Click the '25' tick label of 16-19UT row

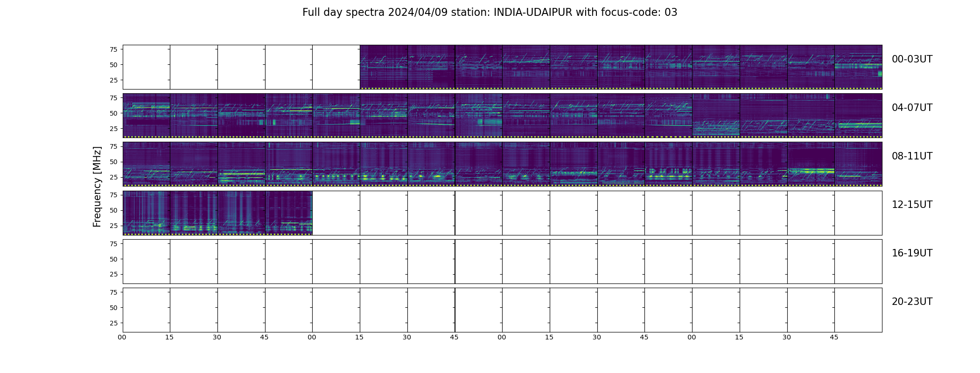(x=113, y=274)
